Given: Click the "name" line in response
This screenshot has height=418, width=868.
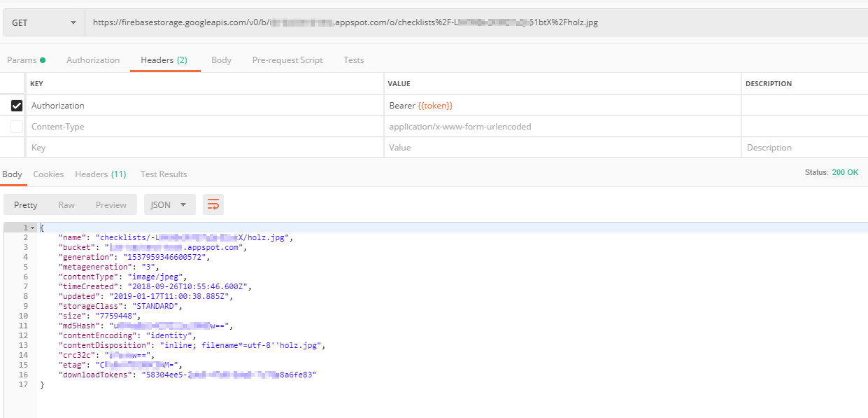Looking at the screenshot, I should pyautogui.click(x=175, y=237).
